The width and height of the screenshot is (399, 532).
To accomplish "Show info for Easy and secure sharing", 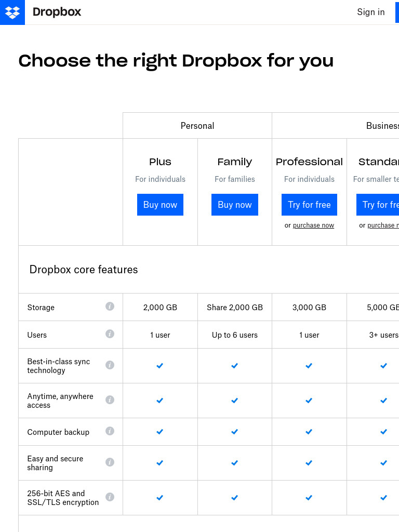I will pyautogui.click(x=110, y=462).
